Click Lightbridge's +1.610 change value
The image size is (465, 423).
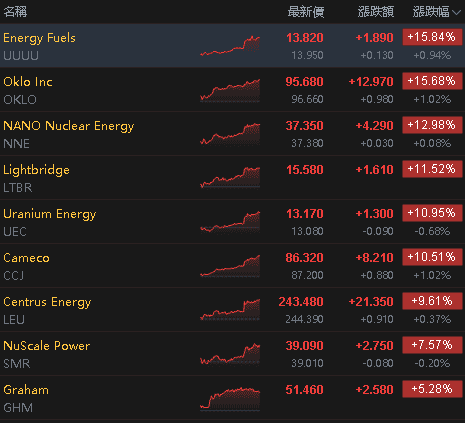[374, 170]
